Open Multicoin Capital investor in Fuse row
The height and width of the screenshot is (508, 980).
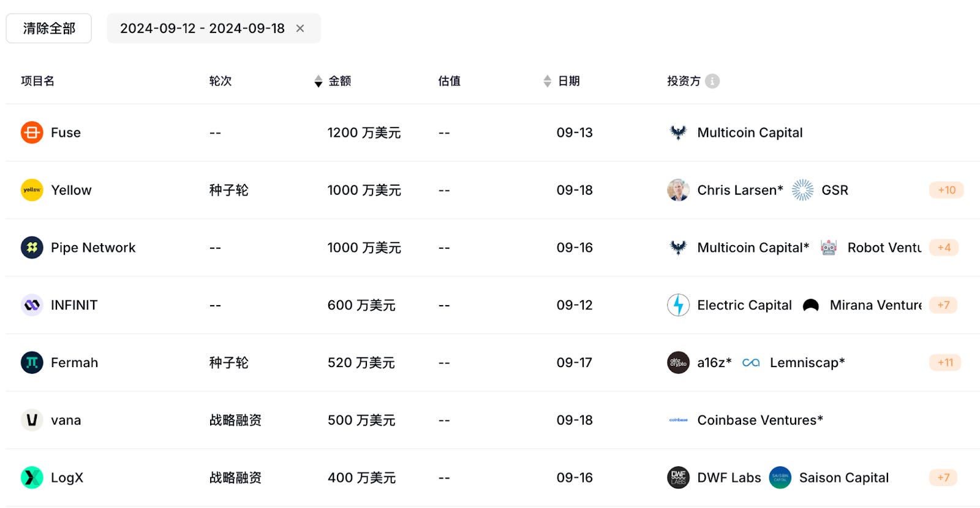750,132
